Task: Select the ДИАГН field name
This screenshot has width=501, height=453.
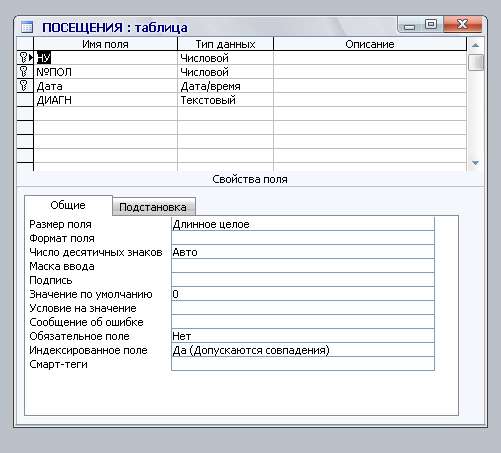Action: tap(105, 100)
